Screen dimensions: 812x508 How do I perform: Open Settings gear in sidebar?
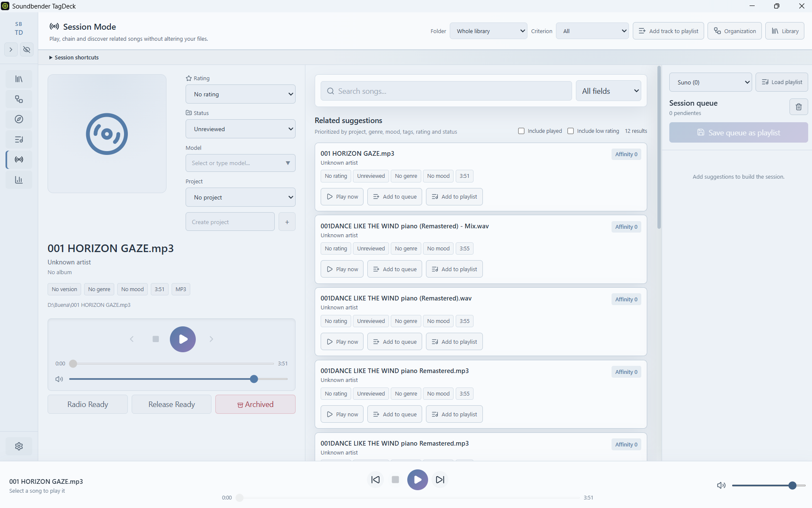click(x=19, y=446)
